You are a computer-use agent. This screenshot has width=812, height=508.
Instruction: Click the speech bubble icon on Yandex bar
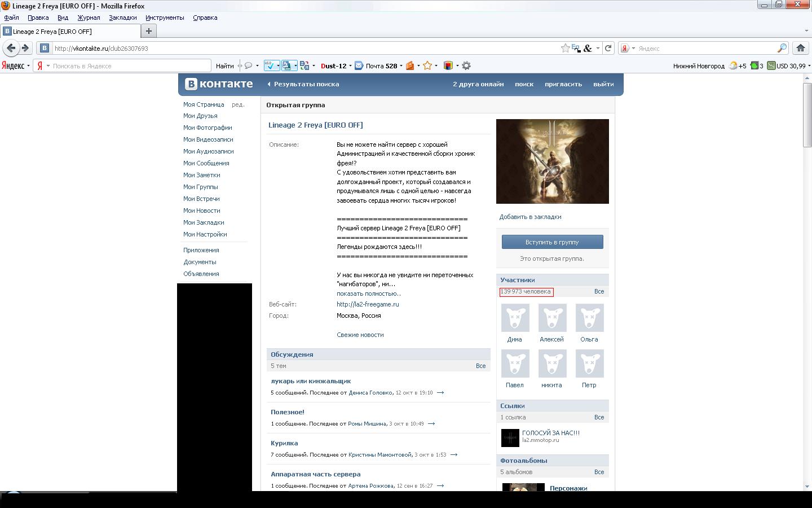click(x=248, y=65)
